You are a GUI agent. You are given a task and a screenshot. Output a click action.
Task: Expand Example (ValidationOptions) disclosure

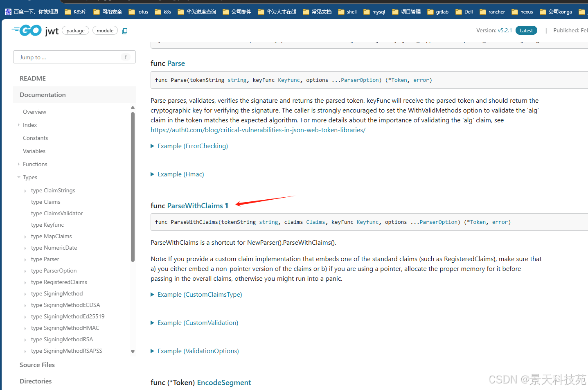coord(195,351)
